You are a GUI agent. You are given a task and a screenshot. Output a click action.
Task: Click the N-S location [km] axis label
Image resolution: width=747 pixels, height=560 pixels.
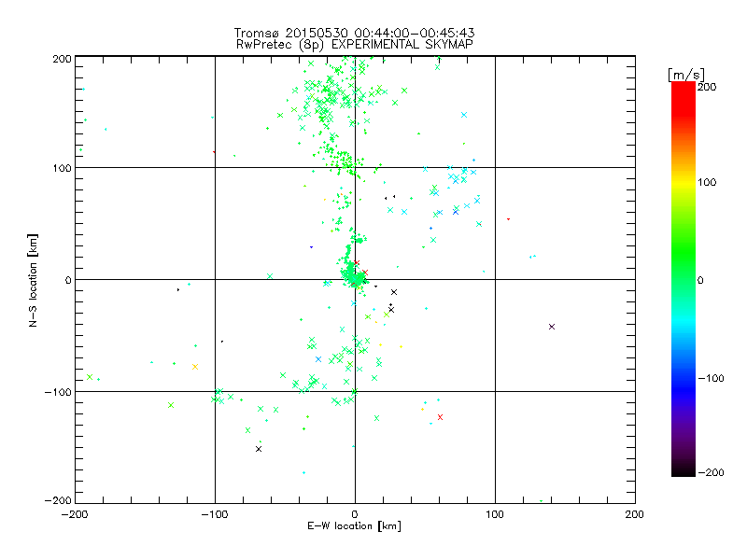[33, 281]
